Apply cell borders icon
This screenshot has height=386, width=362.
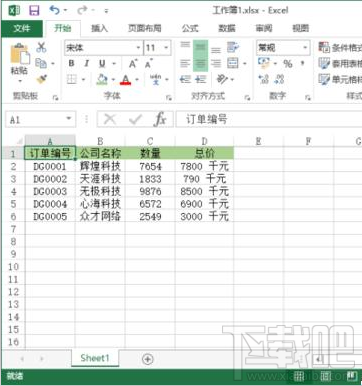point(71,79)
